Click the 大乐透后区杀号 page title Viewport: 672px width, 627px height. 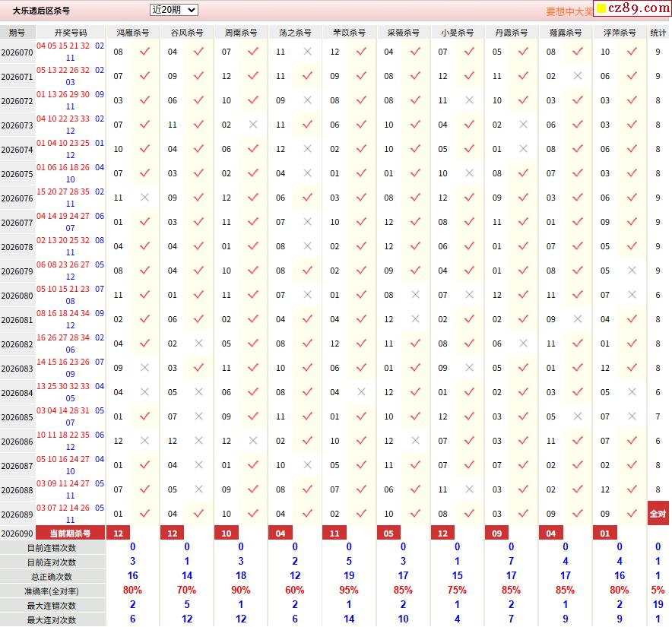pyautogui.click(x=41, y=11)
